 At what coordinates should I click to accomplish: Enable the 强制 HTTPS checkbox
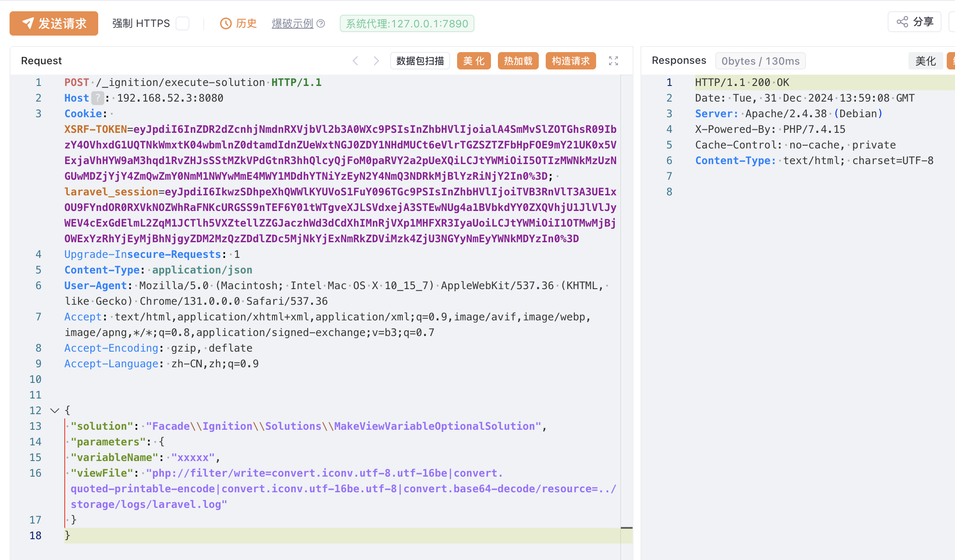[x=182, y=23]
